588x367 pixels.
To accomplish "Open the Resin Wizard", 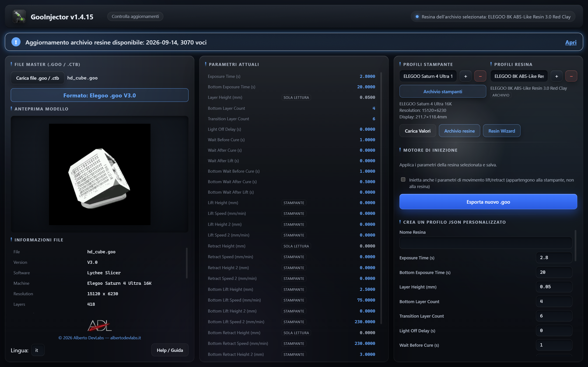I will coord(501,131).
